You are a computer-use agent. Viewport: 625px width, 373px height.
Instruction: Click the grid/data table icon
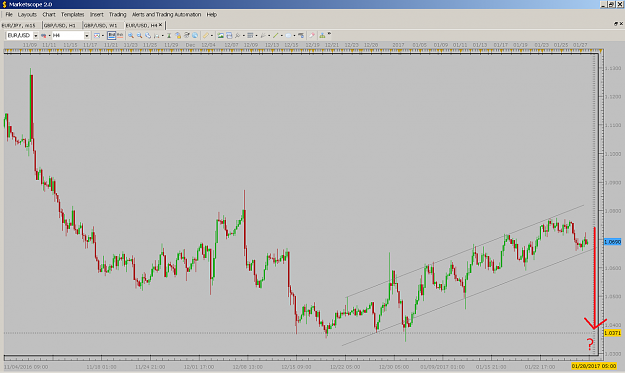[250, 35]
